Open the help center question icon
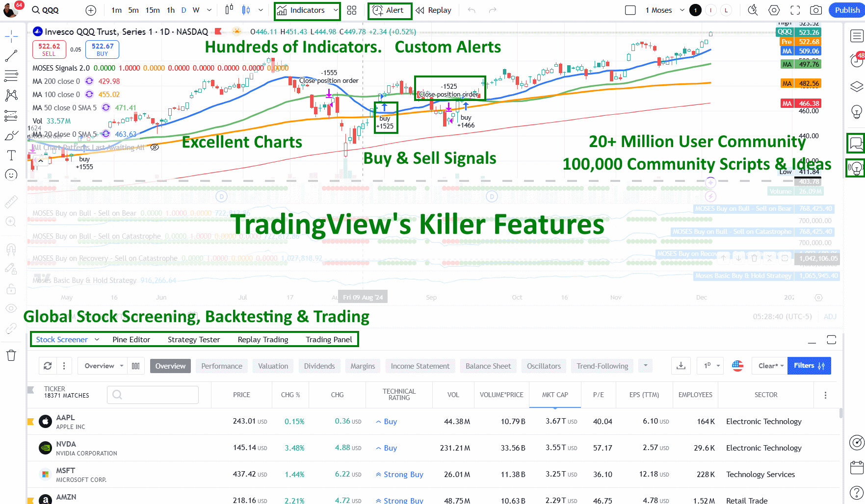Image resolution: width=865 pixels, height=504 pixels. coord(857,493)
